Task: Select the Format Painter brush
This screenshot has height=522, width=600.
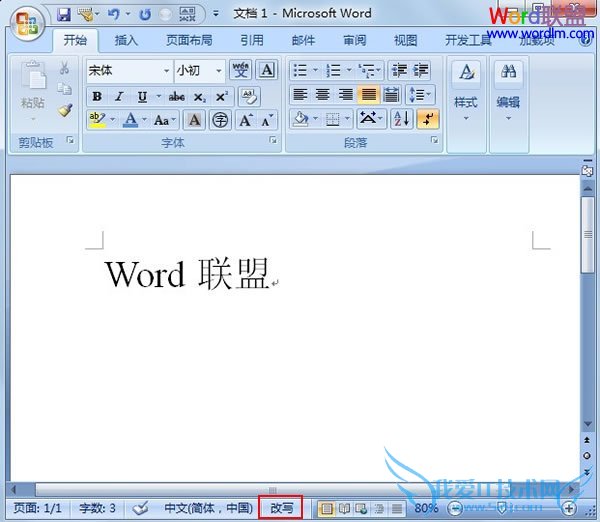Action: pos(65,110)
